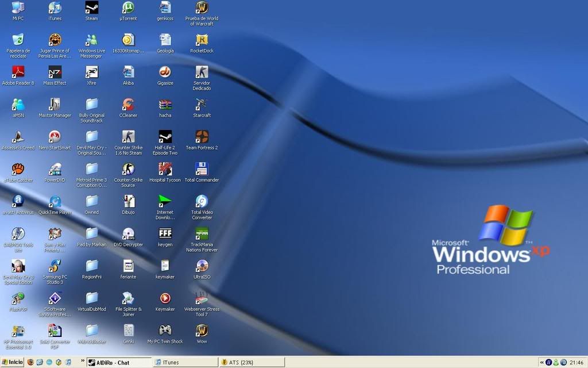Open the Solid Converter PDF shortcut
Viewport: 588px width, 368px height.
pyautogui.click(x=55, y=336)
